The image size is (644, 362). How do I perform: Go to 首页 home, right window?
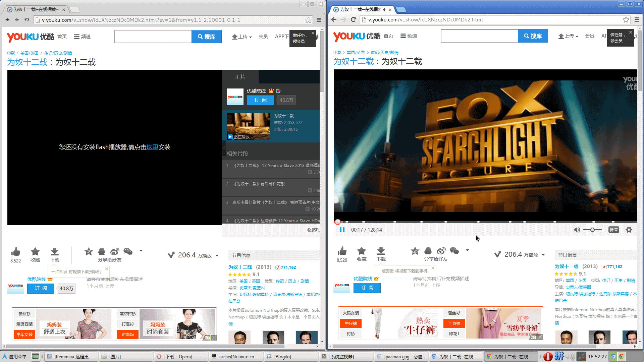pyautogui.click(x=388, y=36)
